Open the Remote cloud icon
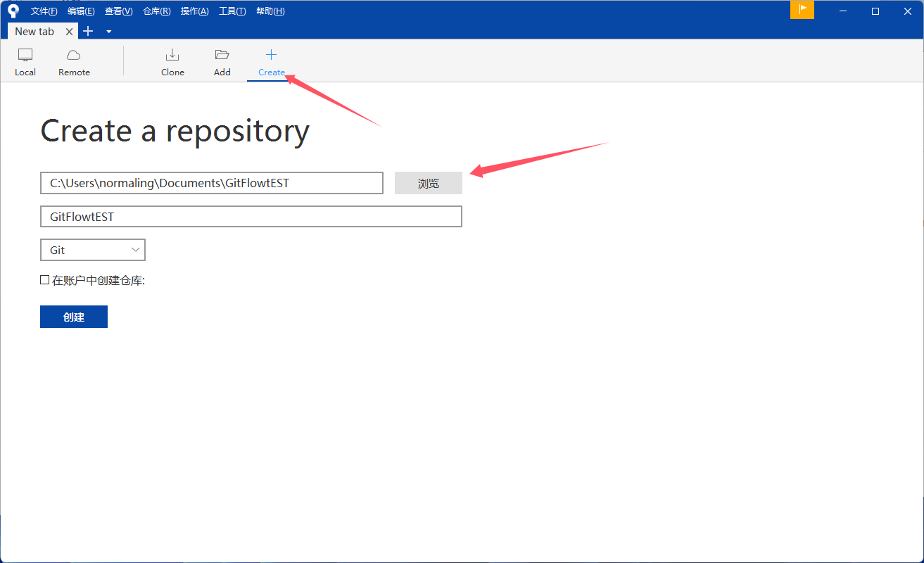 (74, 55)
